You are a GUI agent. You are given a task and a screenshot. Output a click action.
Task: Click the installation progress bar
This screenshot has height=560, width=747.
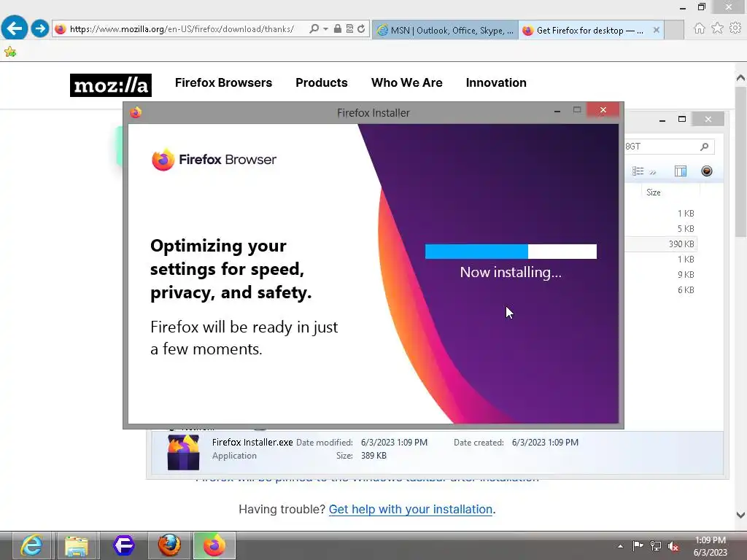511,252
